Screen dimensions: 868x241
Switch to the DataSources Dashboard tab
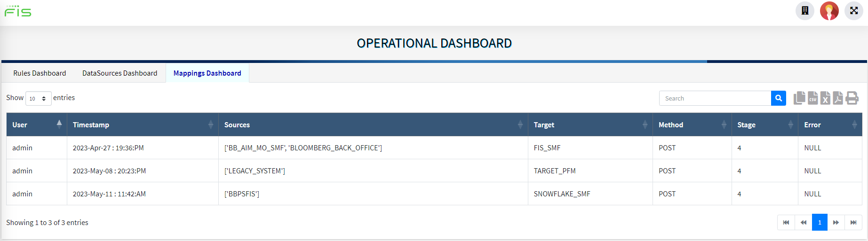coord(119,73)
